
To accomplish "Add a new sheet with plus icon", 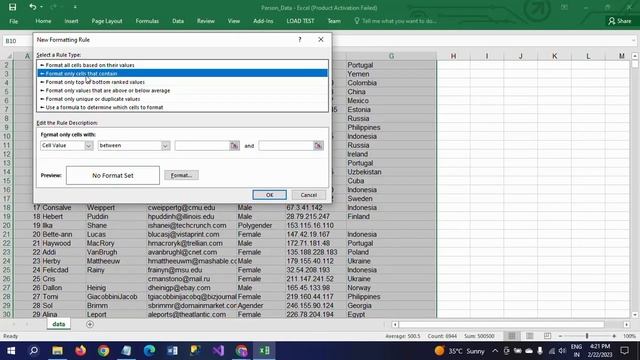I will pos(90,324).
